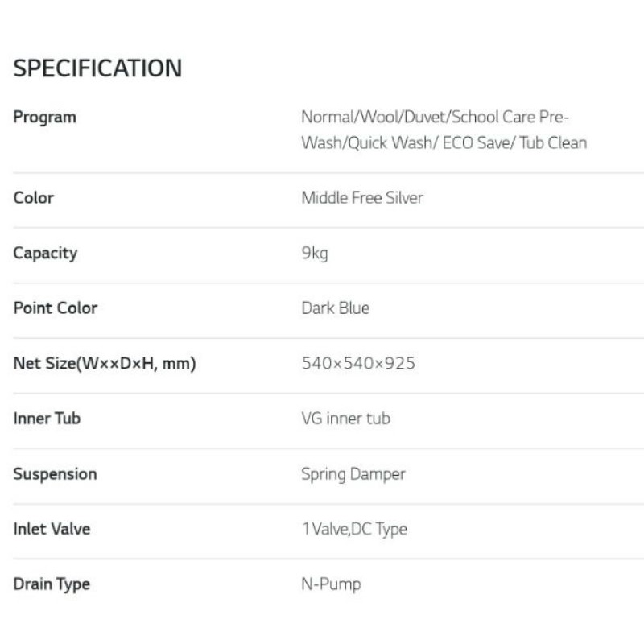
Task: Click the VG inner tub value
Action: pos(345,418)
